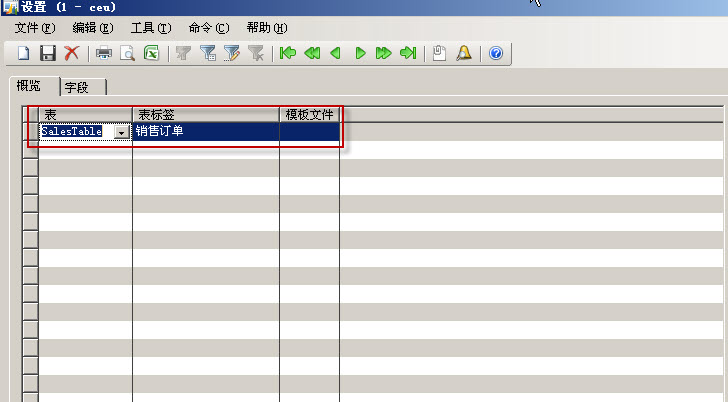Click the 表 column header

tap(86, 115)
